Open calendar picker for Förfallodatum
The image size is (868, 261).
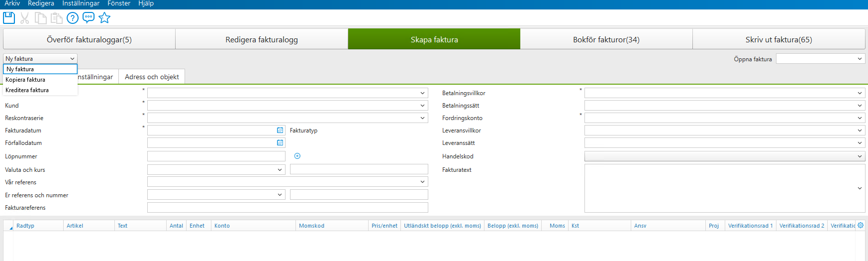point(280,142)
